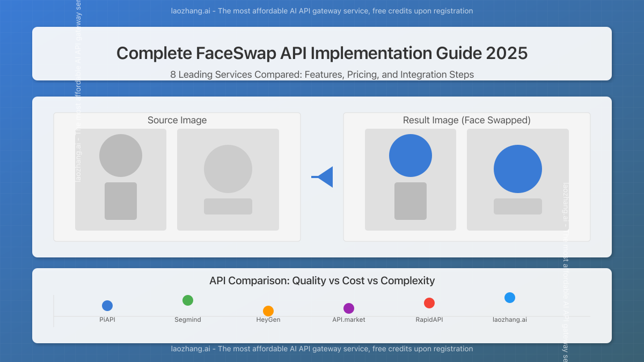644x362 pixels.
Task: Click the "PiAPI" chart label
Action: [107, 320]
